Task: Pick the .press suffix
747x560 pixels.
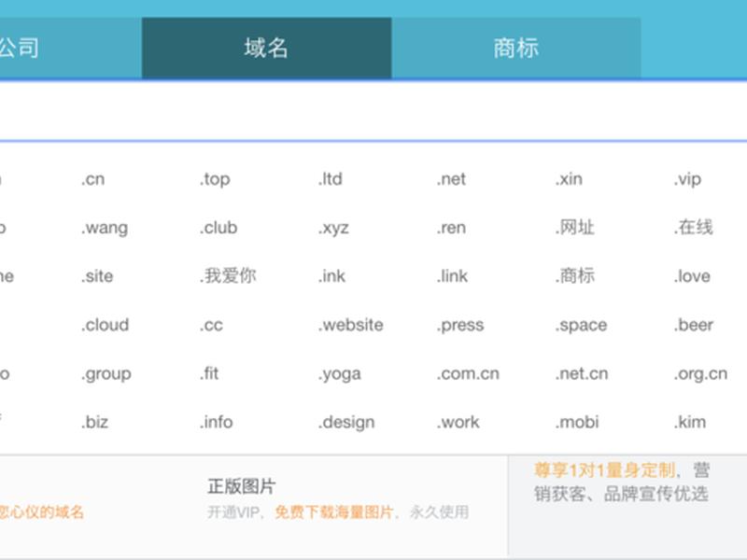Action: point(460,325)
